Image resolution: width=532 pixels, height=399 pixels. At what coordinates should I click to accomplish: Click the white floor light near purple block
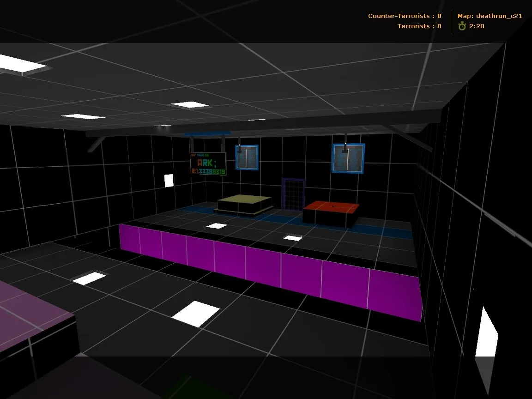click(89, 278)
